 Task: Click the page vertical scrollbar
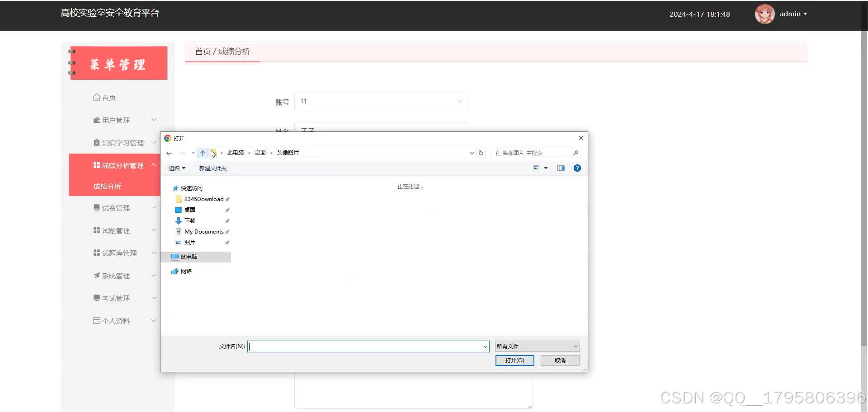pyautogui.click(x=864, y=190)
